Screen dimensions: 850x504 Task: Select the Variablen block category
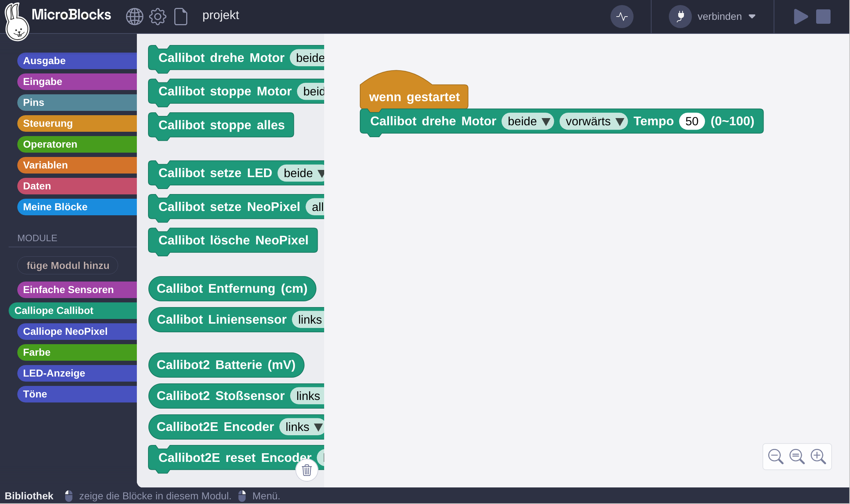tap(77, 165)
